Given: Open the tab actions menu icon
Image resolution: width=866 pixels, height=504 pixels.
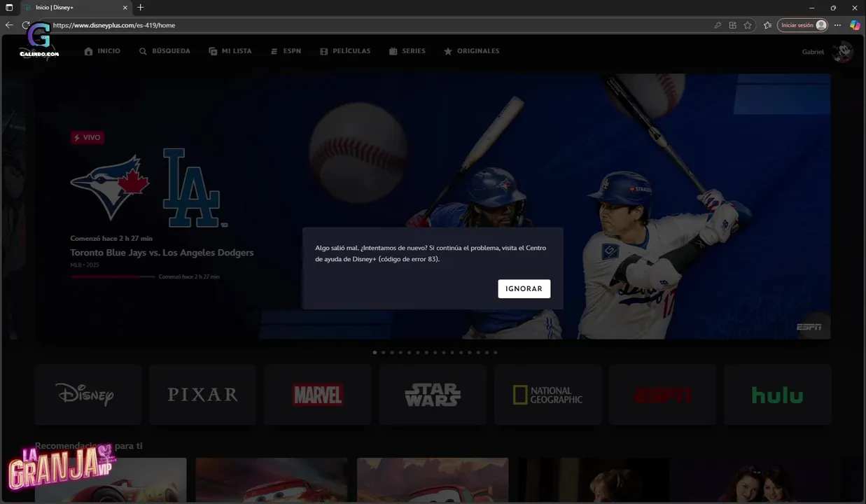Looking at the screenshot, I should pyautogui.click(x=9, y=7).
